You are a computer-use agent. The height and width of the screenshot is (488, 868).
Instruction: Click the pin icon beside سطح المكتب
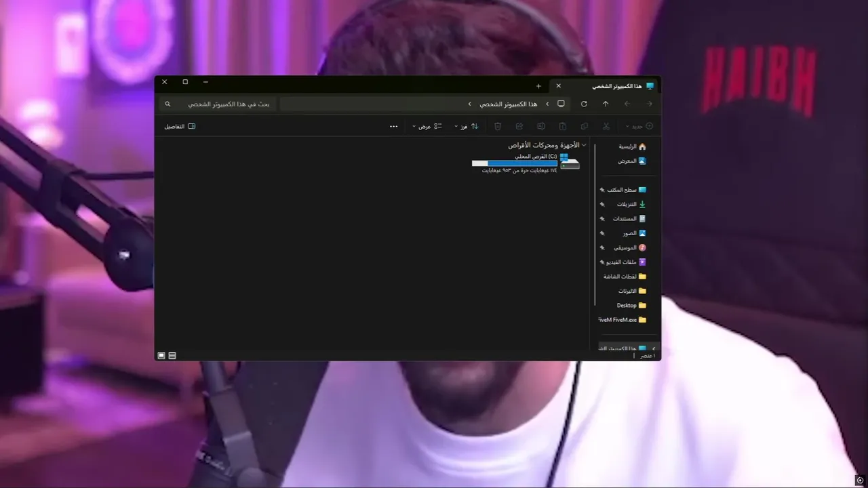(602, 190)
